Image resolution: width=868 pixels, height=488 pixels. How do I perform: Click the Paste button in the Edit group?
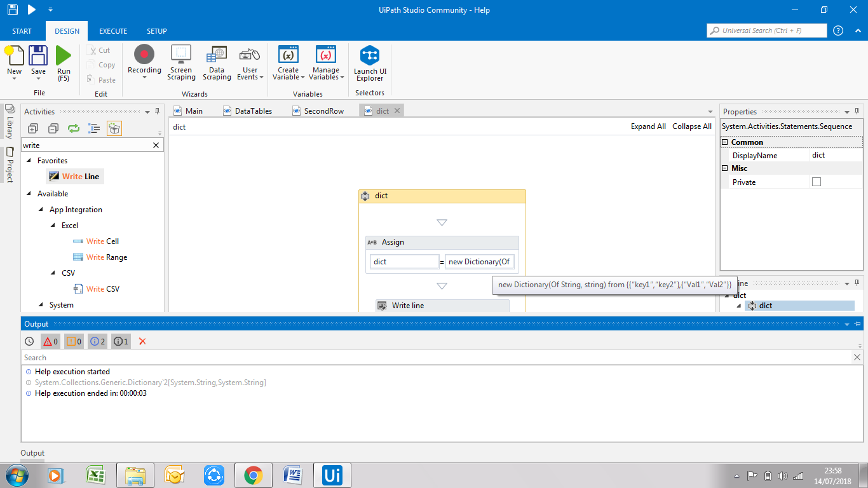coord(102,80)
